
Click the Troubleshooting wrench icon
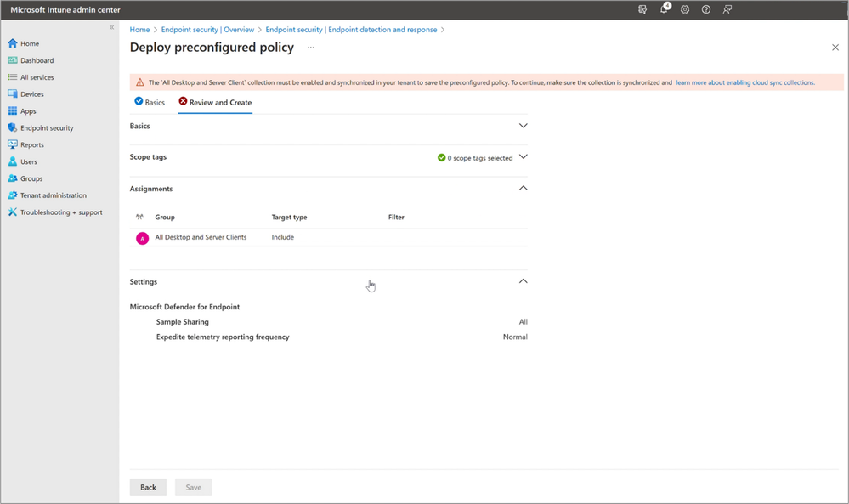13,212
